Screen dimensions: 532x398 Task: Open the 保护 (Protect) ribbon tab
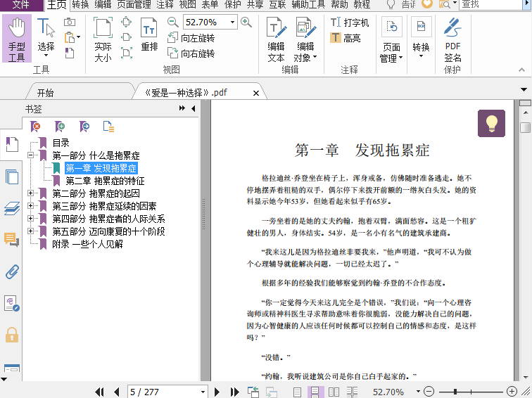pos(232,4)
